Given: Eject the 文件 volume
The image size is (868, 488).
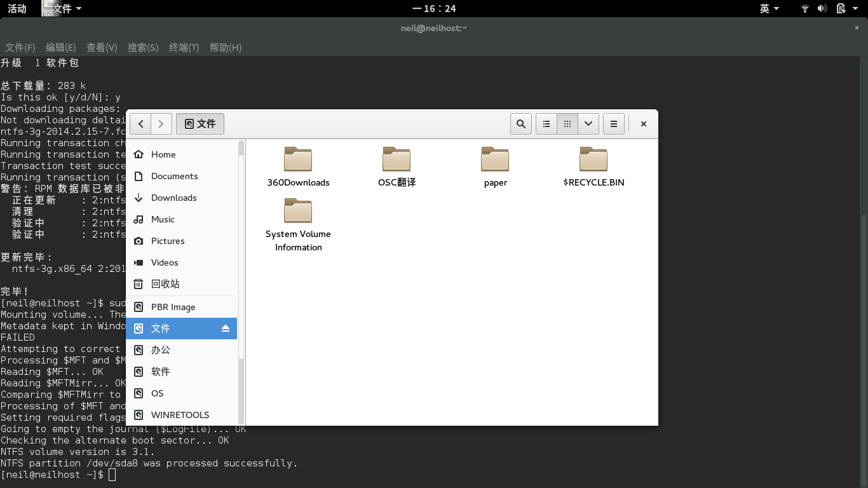Looking at the screenshot, I should pyautogui.click(x=226, y=329).
